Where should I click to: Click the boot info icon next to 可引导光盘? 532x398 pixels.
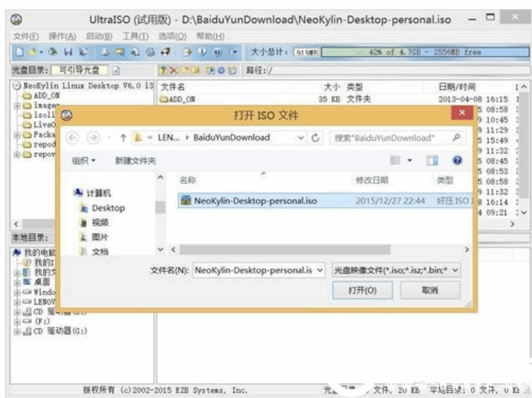click(116, 70)
